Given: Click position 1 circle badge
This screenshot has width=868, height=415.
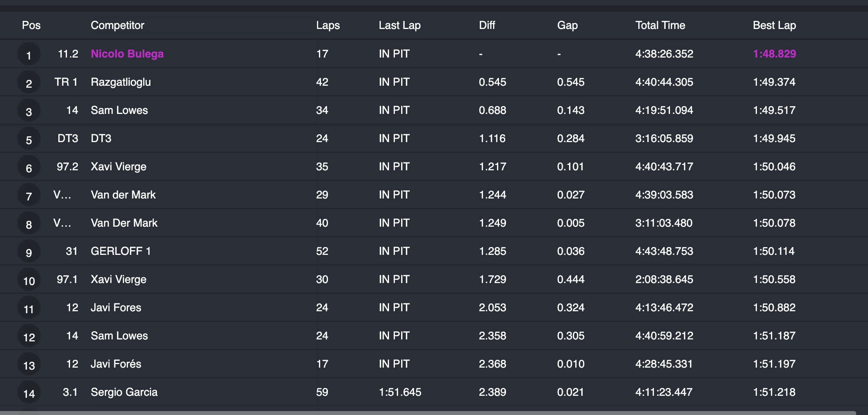Looking at the screenshot, I should pos(29,54).
